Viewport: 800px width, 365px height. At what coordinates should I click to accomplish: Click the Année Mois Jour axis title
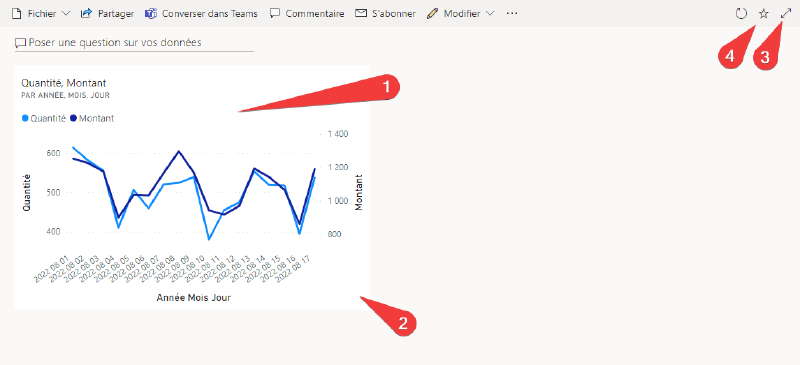(193, 298)
